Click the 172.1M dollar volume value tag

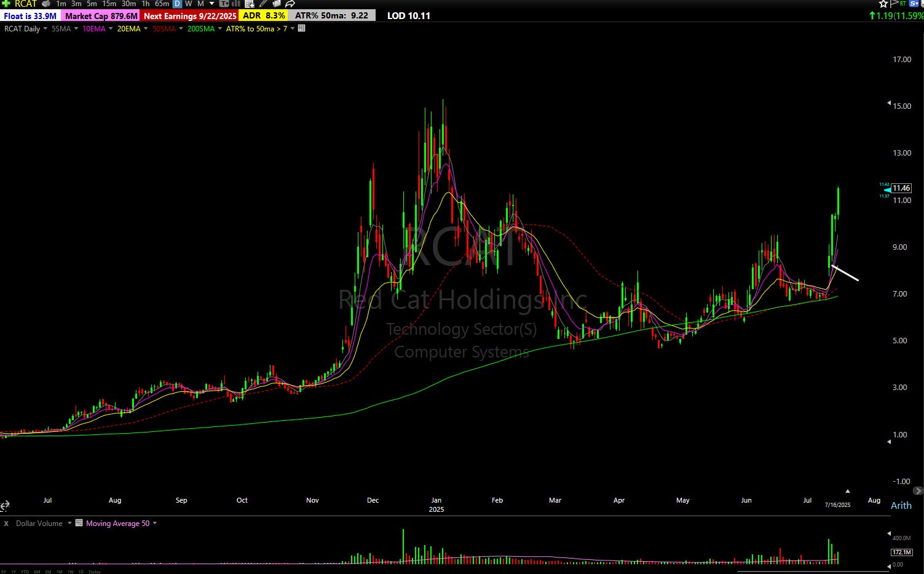coord(901,552)
